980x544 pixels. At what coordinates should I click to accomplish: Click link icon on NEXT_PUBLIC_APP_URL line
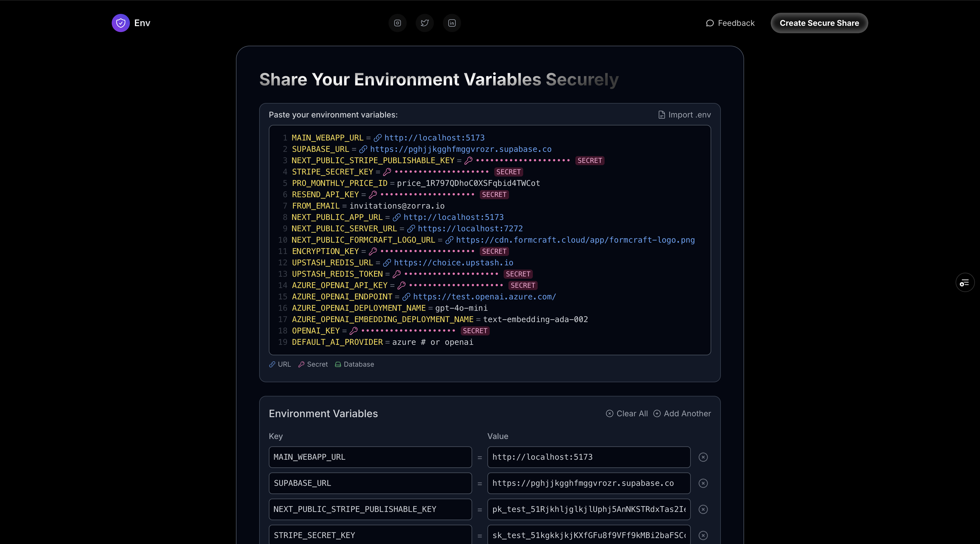396,217
